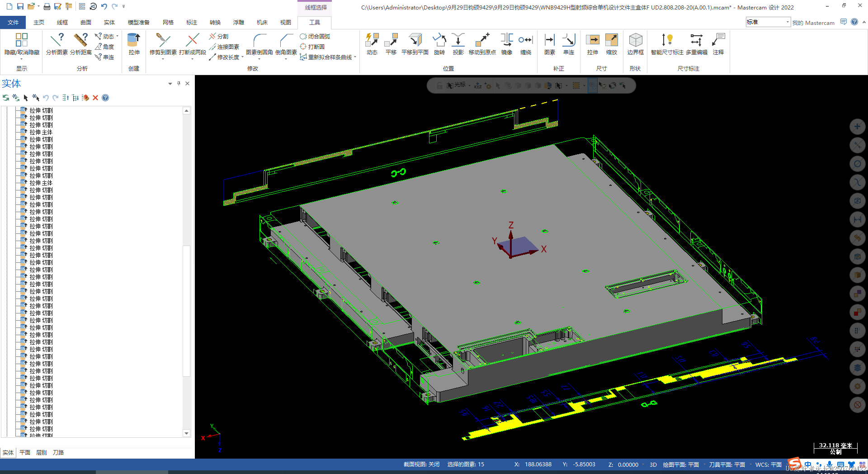Select the 平移到平面 translate to plane tool
Image resolution: width=868 pixels, height=474 pixels.
[415, 44]
